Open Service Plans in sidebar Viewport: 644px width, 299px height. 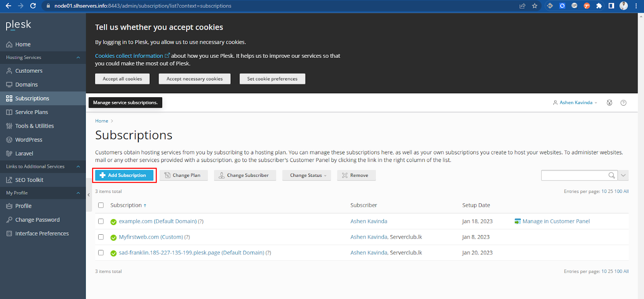coord(31,112)
